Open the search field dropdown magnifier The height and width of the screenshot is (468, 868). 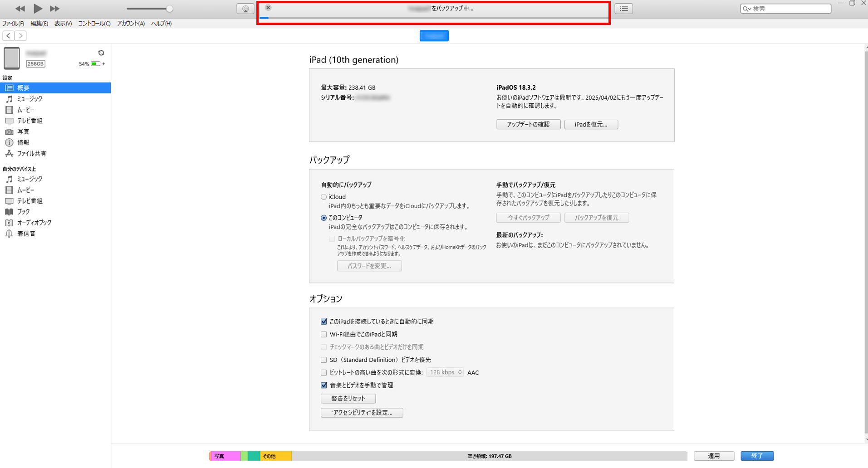click(x=746, y=9)
